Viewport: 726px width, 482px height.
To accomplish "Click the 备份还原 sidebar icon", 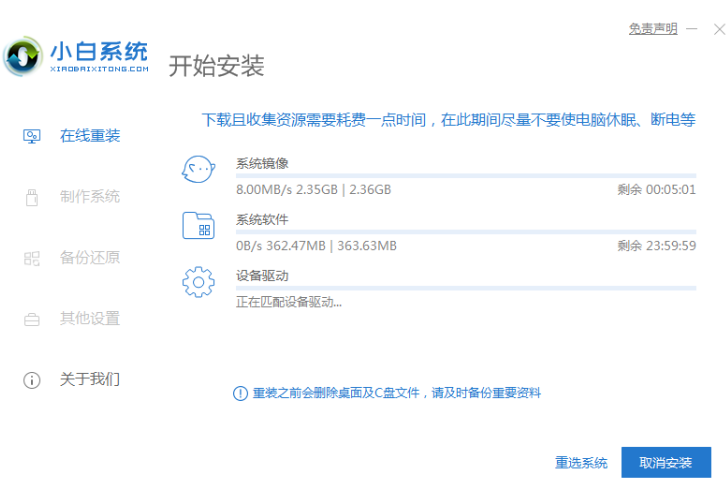I will click(x=32, y=258).
